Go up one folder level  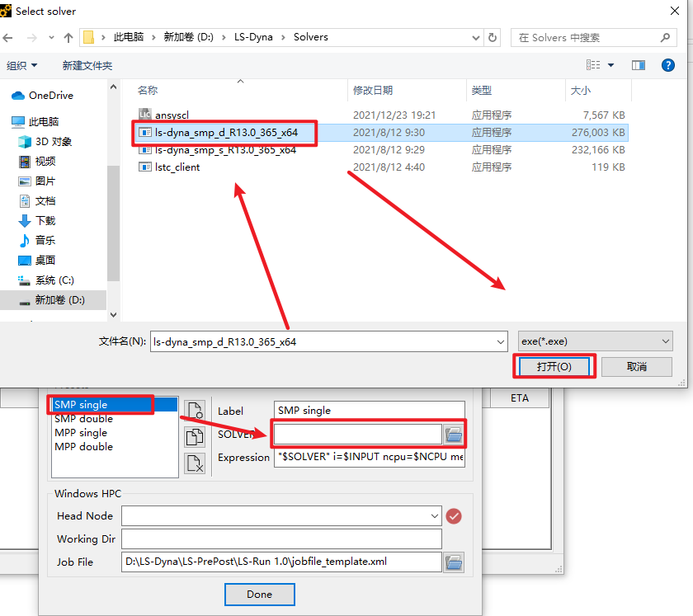point(68,37)
